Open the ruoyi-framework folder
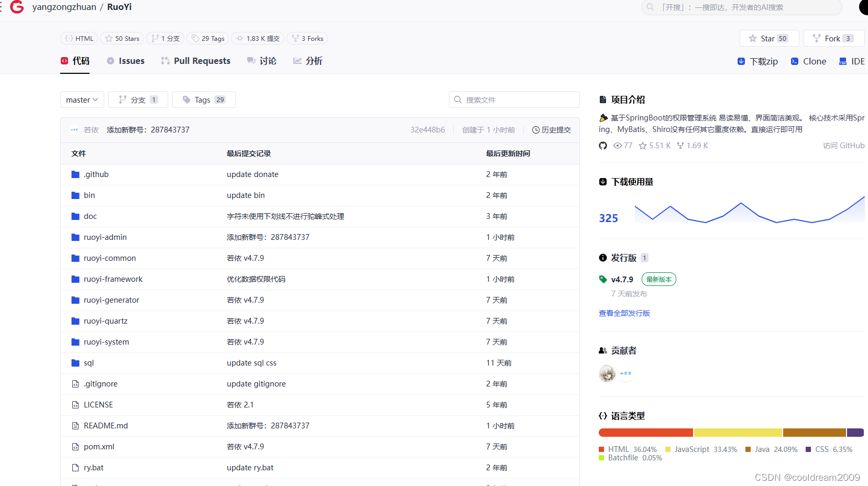 113,279
